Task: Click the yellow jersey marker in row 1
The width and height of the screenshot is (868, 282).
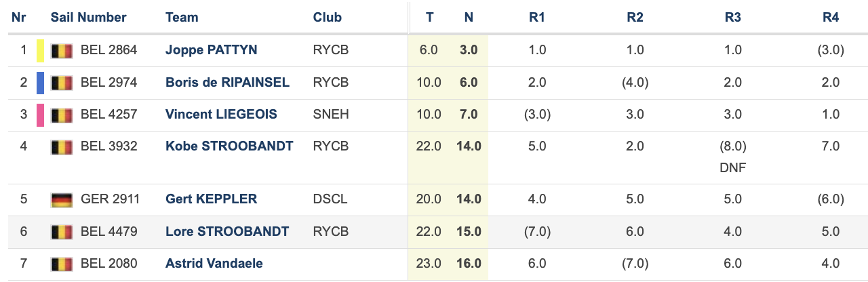Action: pos(40,50)
